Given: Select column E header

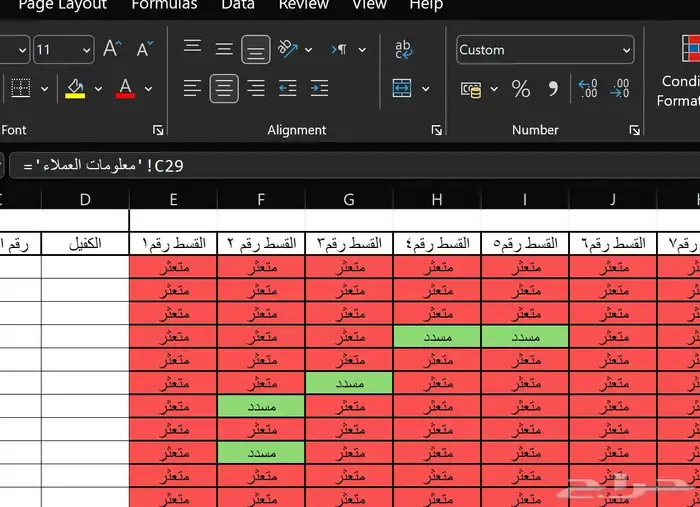Looking at the screenshot, I should point(173,199).
